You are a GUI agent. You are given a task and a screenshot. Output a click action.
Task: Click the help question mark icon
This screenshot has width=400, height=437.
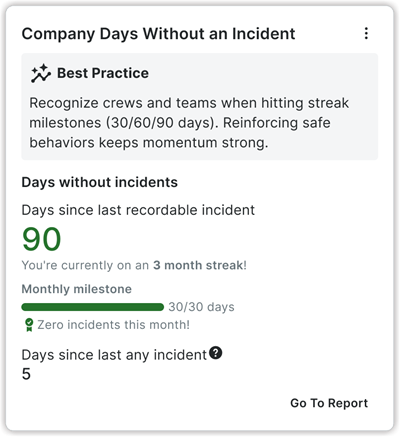point(216,353)
